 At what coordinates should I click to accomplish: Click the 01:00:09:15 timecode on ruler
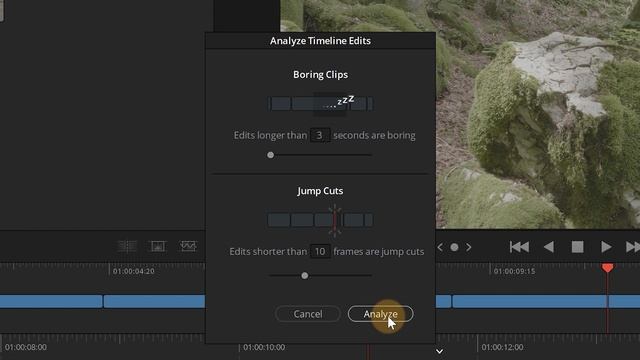[514, 271]
